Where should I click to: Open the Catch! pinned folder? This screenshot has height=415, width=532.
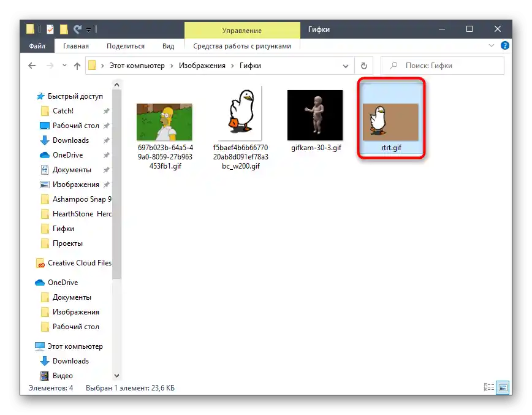click(x=63, y=110)
